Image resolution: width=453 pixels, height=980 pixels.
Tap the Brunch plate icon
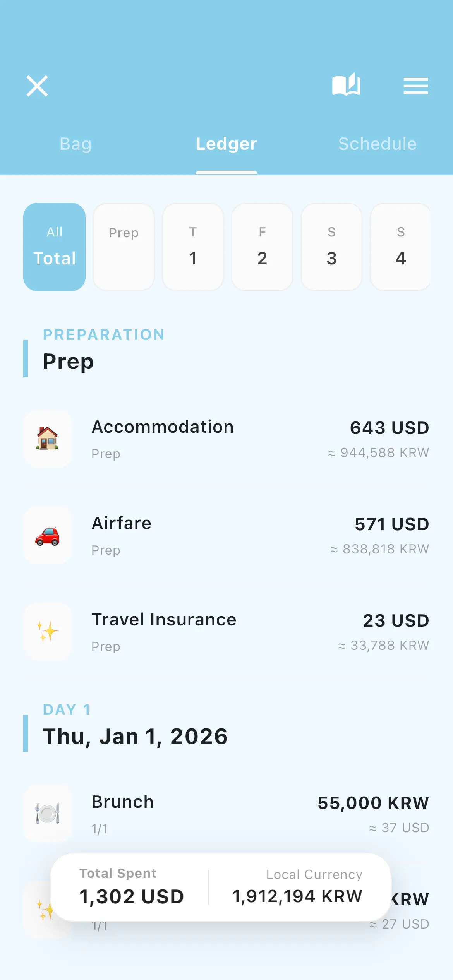coord(48,813)
